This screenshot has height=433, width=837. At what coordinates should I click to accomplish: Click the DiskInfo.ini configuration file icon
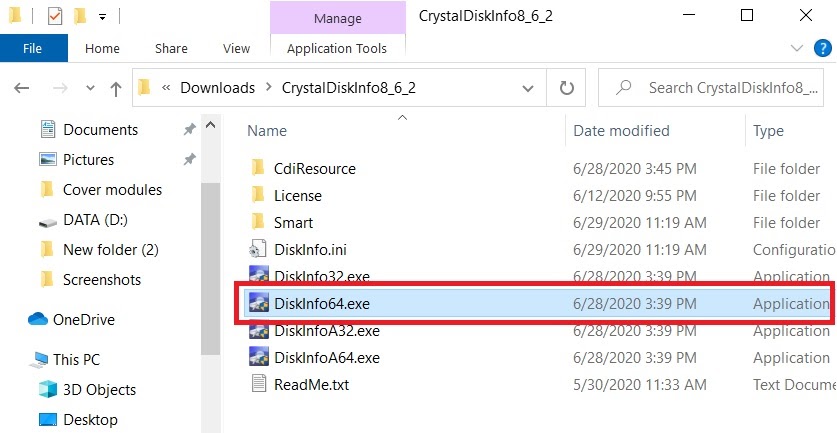point(258,249)
